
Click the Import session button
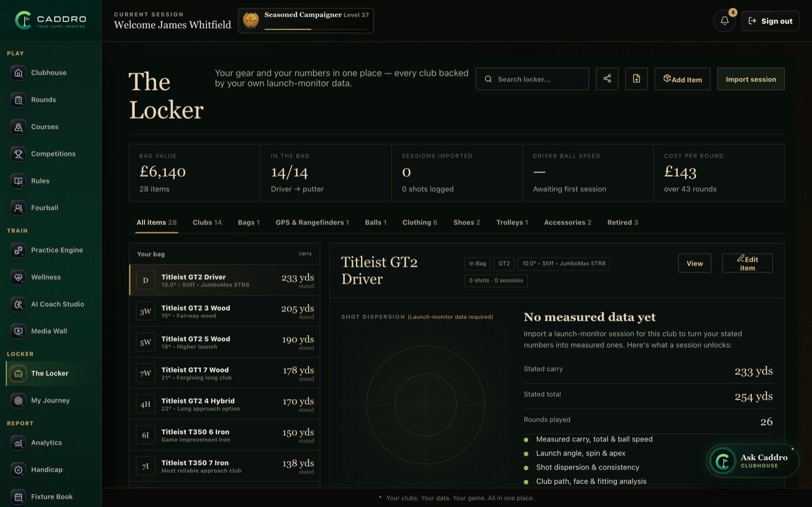click(751, 79)
